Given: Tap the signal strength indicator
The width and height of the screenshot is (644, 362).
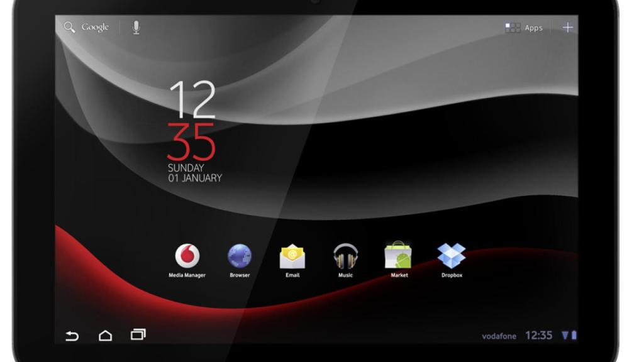Looking at the screenshot, I should (564, 335).
